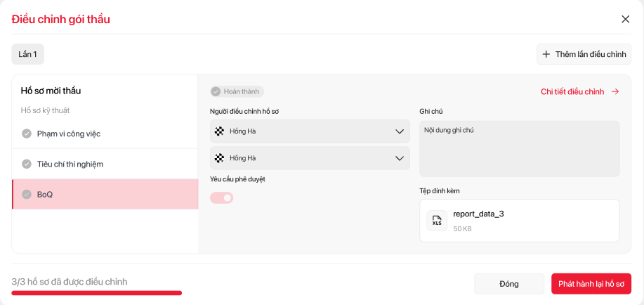644x305 pixels.
Task: Select the Lần 1 tab
Action: [28, 54]
